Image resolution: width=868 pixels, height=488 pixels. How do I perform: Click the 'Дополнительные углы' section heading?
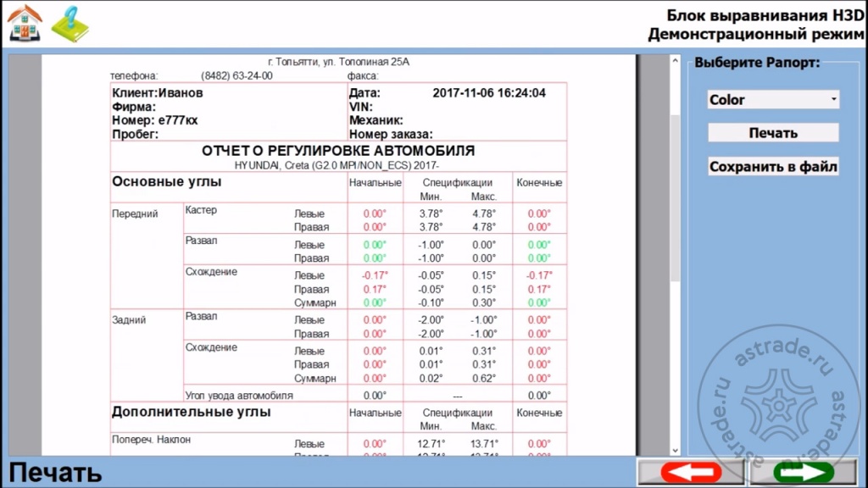[x=191, y=412]
